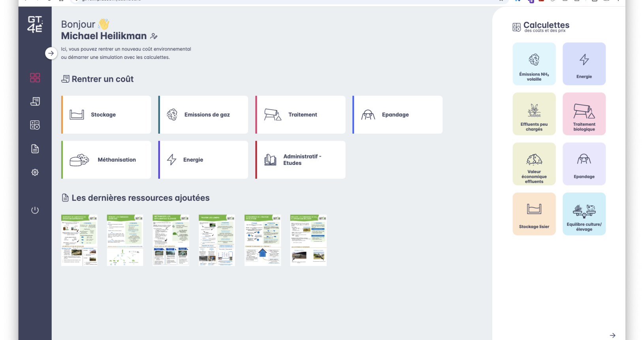
Task: Click edit profile icon beside Michael Heilikman
Action: (154, 36)
